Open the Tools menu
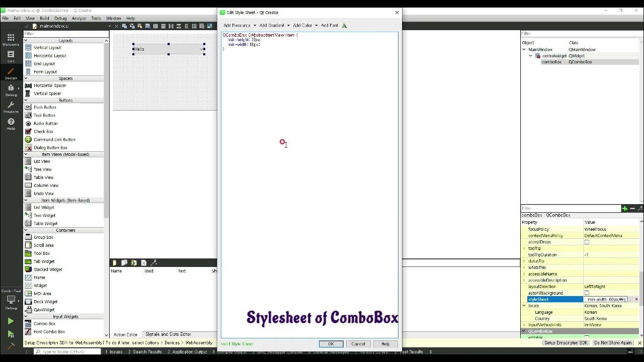 [96, 18]
